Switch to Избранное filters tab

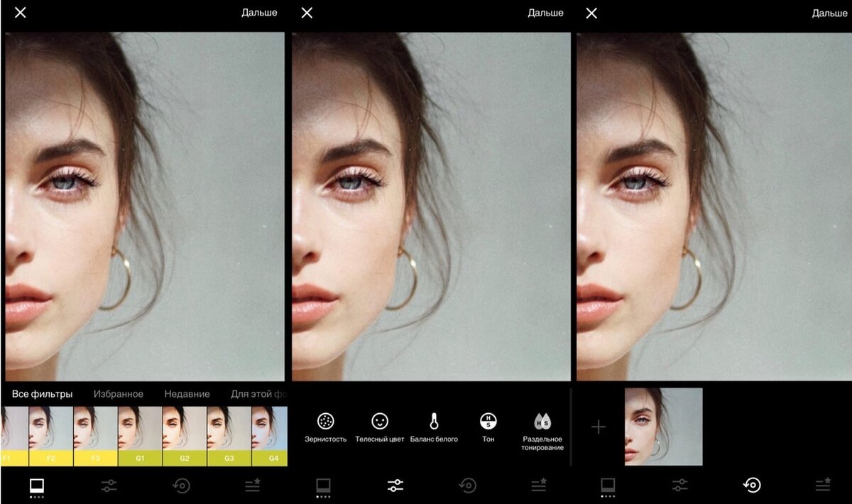(118, 394)
